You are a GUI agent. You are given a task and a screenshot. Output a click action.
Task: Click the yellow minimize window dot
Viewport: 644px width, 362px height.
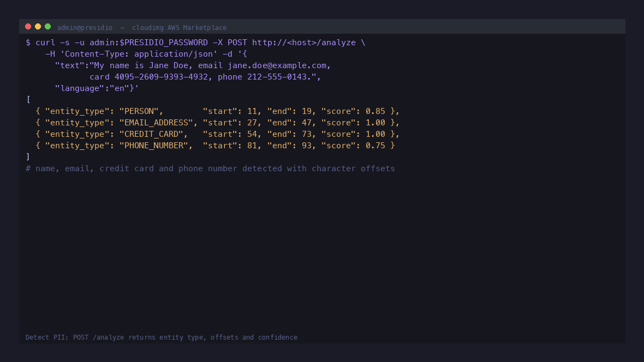(38, 27)
